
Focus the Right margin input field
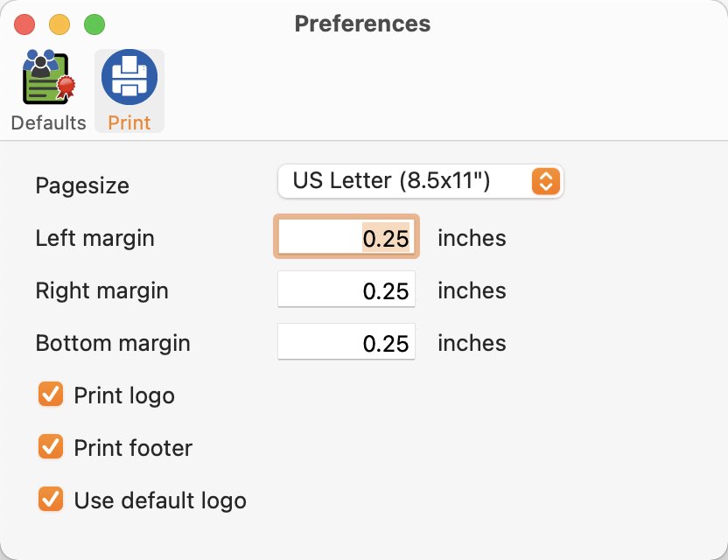click(x=346, y=290)
